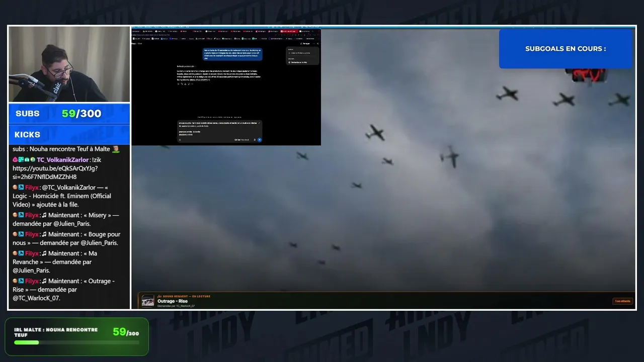Click the TC_VolkanikZarlor username in chat
The width and height of the screenshot is (644, 362).
tap(63, 160)
